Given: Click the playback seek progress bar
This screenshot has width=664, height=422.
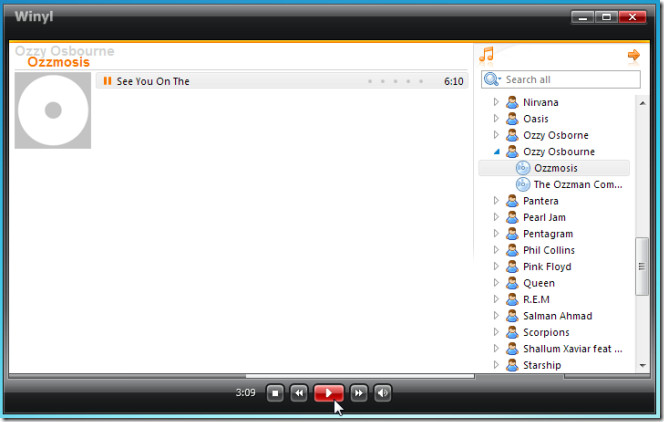Looking at the screenshot, I should tap(241, 376).
